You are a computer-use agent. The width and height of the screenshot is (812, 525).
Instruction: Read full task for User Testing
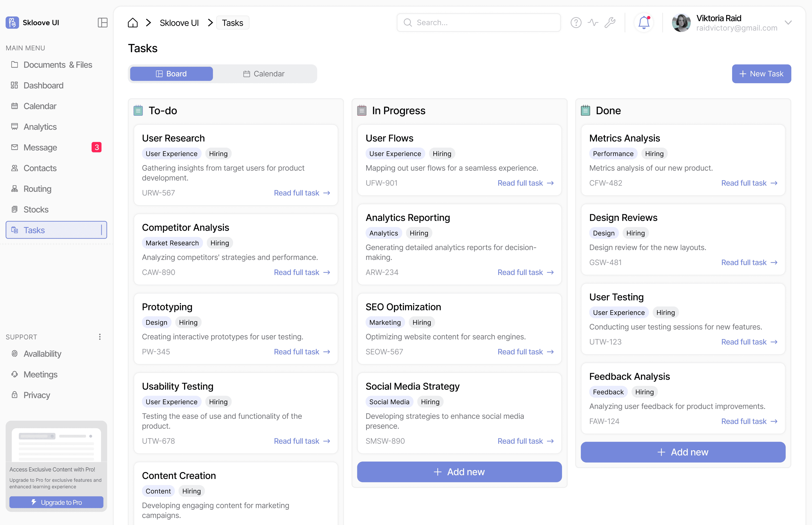click(x=749, y=342)
